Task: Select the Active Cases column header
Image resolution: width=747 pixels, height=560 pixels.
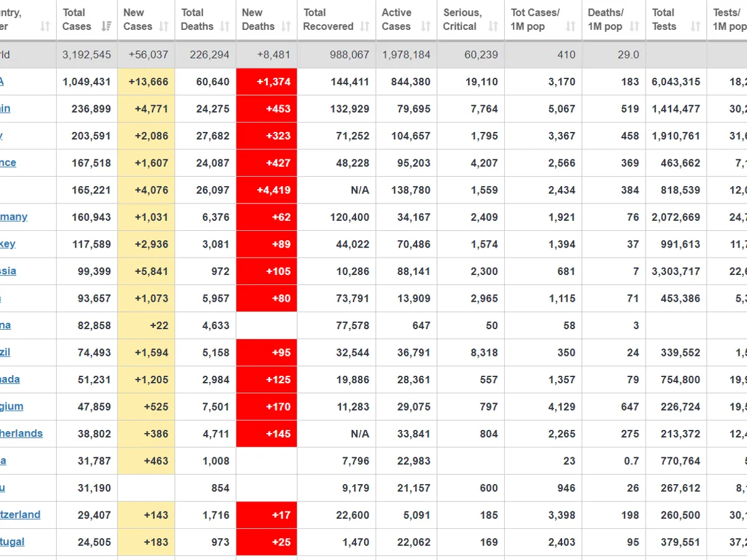Action: pyautogui.click(x=397, y=19)
